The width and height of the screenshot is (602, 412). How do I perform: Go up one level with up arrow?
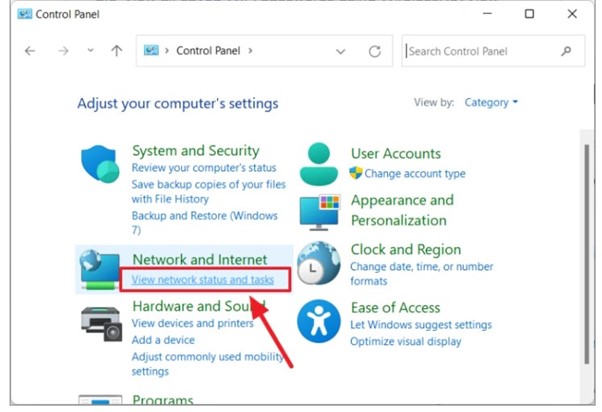coord(116,51)
